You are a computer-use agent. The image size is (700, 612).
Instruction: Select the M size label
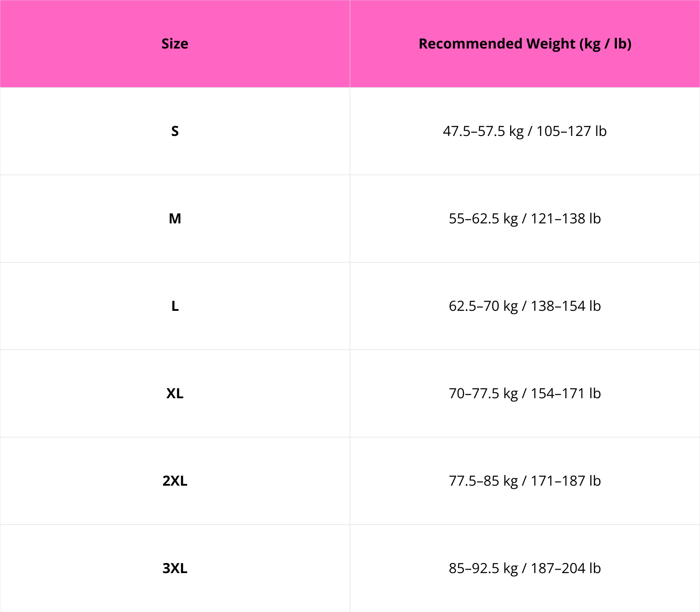point(175,219)
